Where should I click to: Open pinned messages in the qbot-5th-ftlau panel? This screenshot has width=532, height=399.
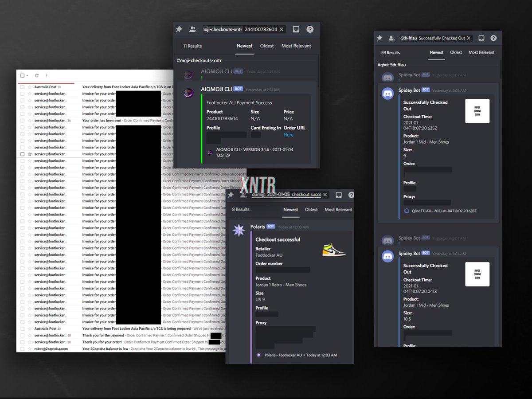pyautogui.click(x=379, y=38)
